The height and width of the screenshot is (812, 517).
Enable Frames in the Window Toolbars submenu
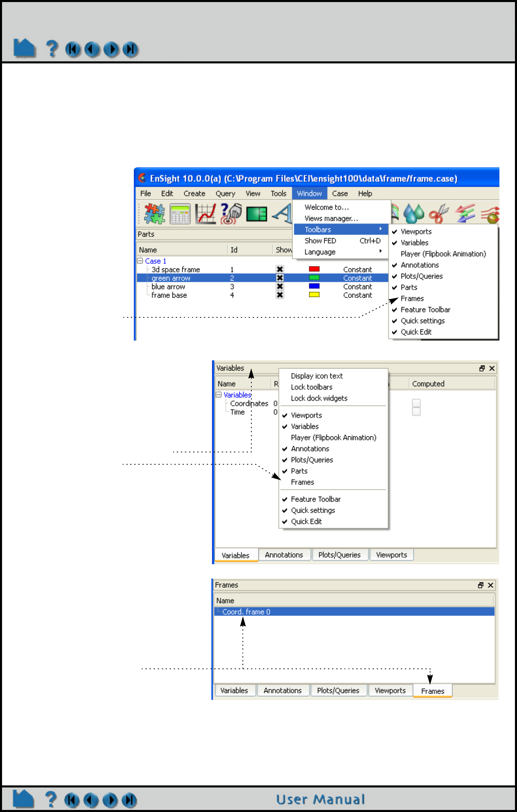pyautogui.click(x=443, y=298)
